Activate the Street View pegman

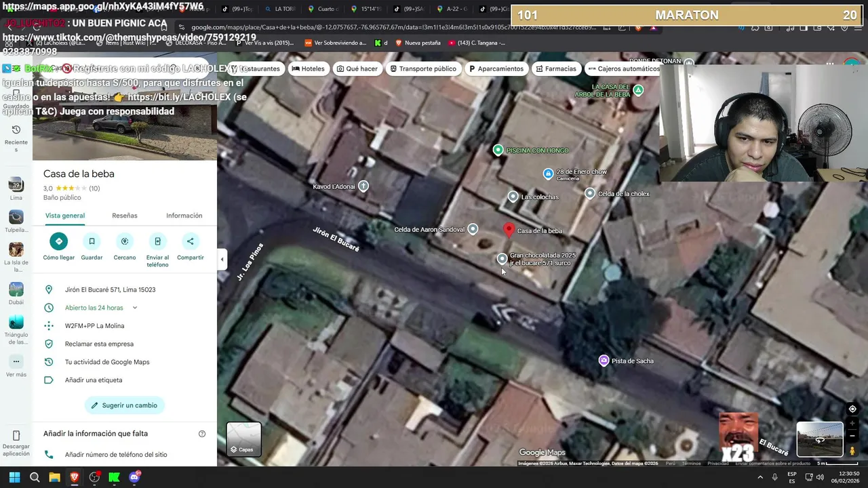(852, 451)
